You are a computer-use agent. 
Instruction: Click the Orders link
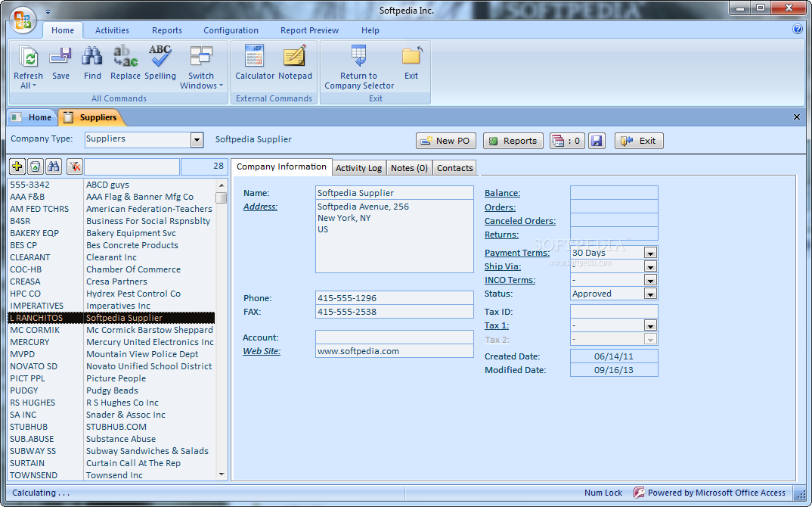click(x=501, y=207)
